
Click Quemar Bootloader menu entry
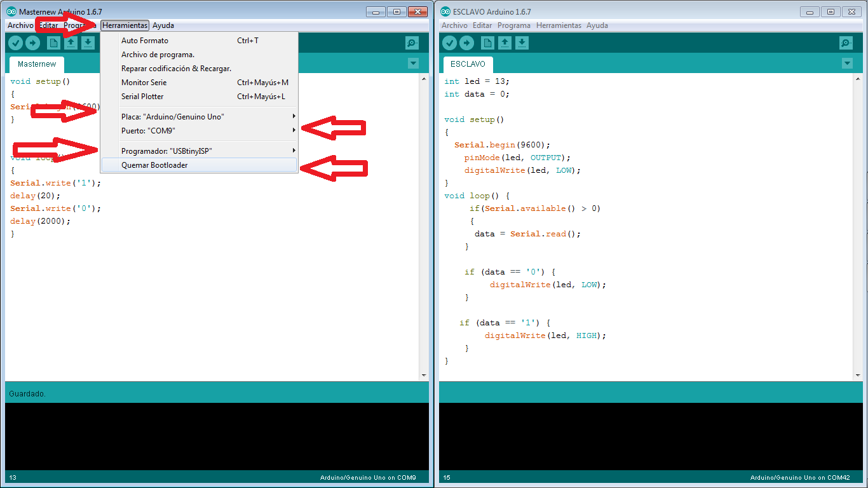tap(200, 165)
